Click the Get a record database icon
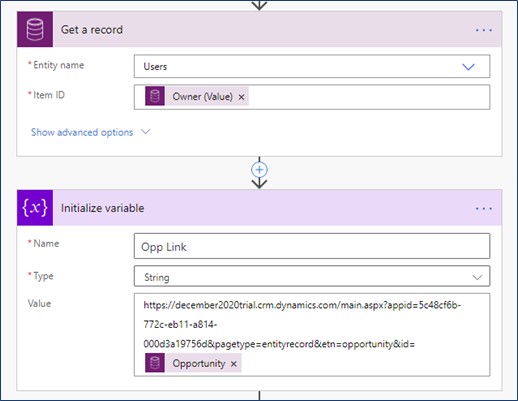518x401 pixels. [35, 29]
